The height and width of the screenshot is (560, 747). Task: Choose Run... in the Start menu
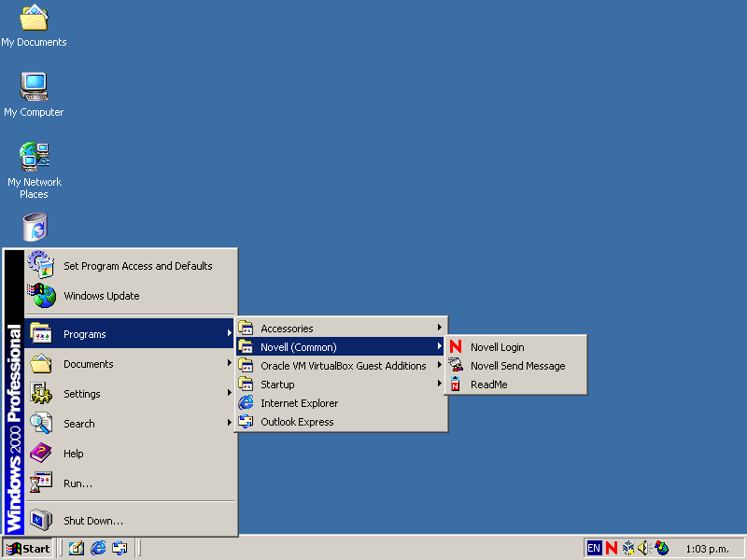click(x=131, y=483)
